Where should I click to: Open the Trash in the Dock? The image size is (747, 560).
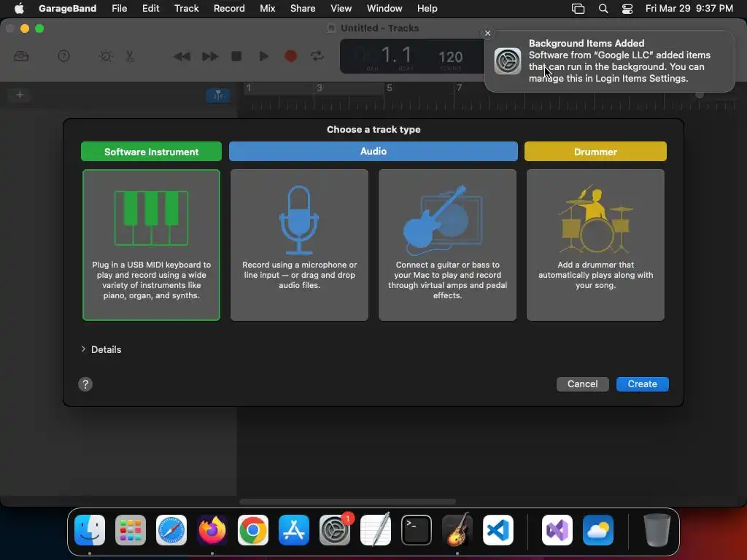click(657, 530)
